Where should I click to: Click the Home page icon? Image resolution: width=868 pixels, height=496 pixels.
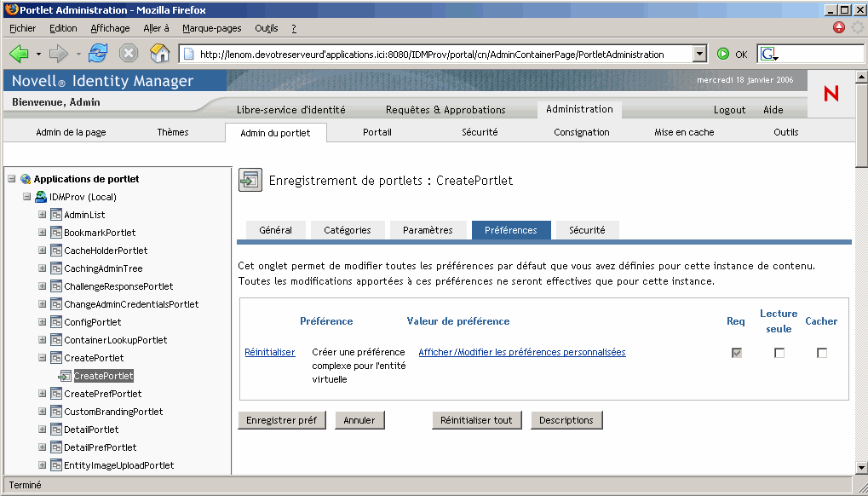pos(160,54)
